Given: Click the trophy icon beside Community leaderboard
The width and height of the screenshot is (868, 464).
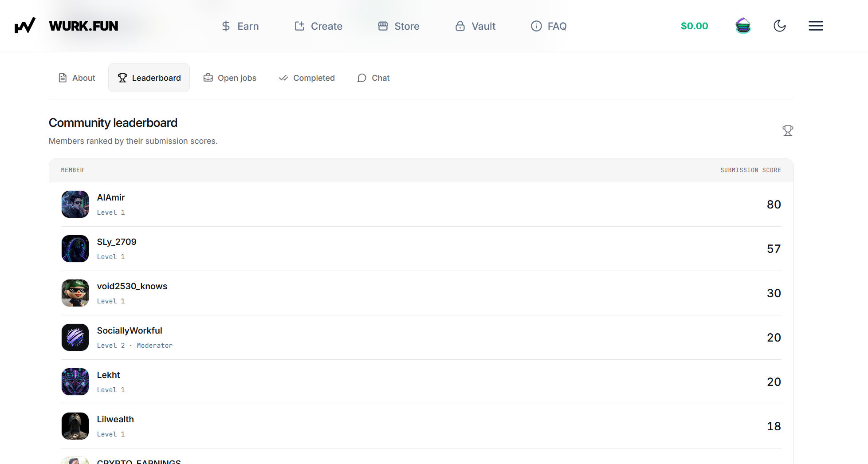Looking at the screenshot, I should coord(787,130).
